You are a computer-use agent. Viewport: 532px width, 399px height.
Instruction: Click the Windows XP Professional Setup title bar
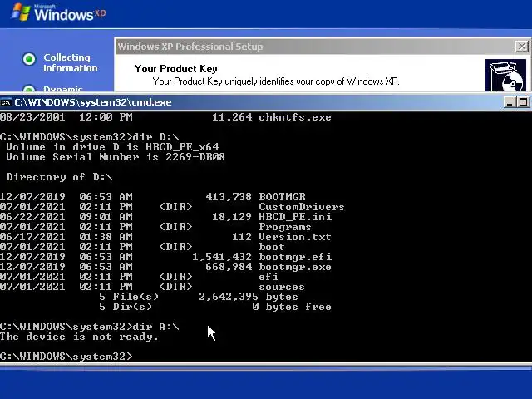(x=316, y=47)
